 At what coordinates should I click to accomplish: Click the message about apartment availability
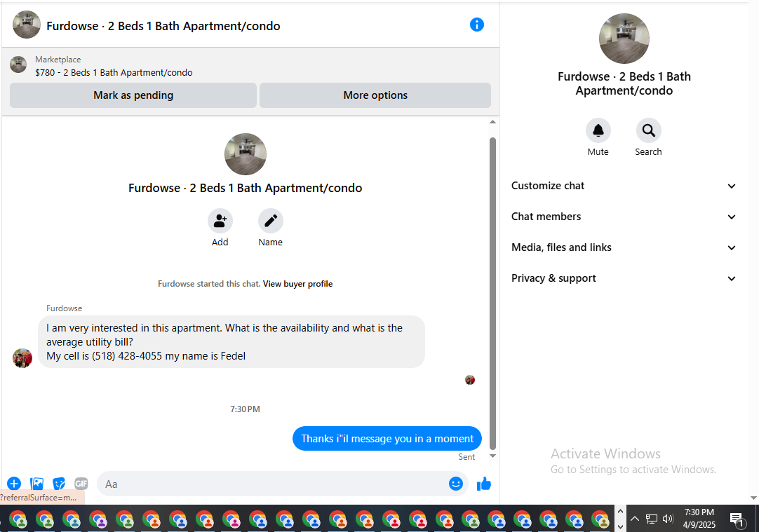tap(231, 342)
